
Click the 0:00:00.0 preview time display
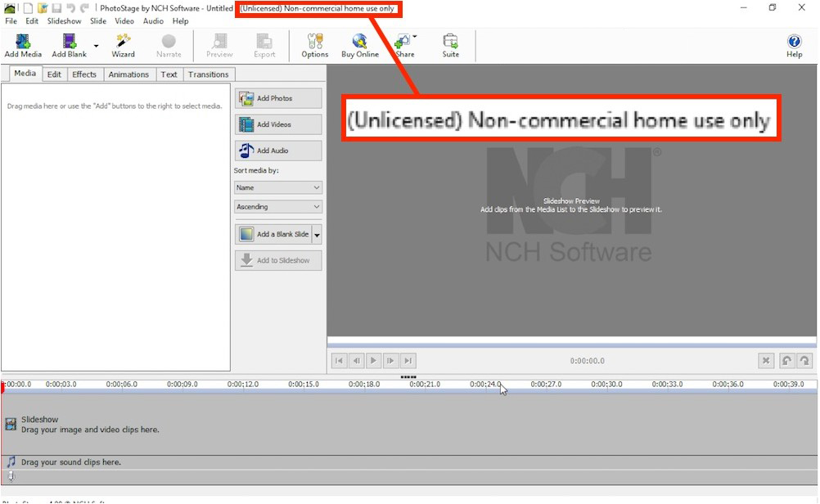588,361
